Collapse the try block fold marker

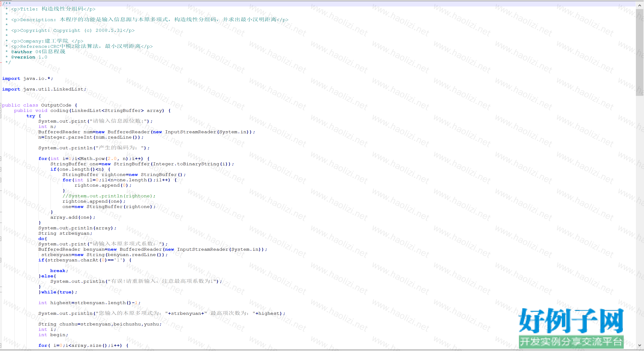pos(1,116)
